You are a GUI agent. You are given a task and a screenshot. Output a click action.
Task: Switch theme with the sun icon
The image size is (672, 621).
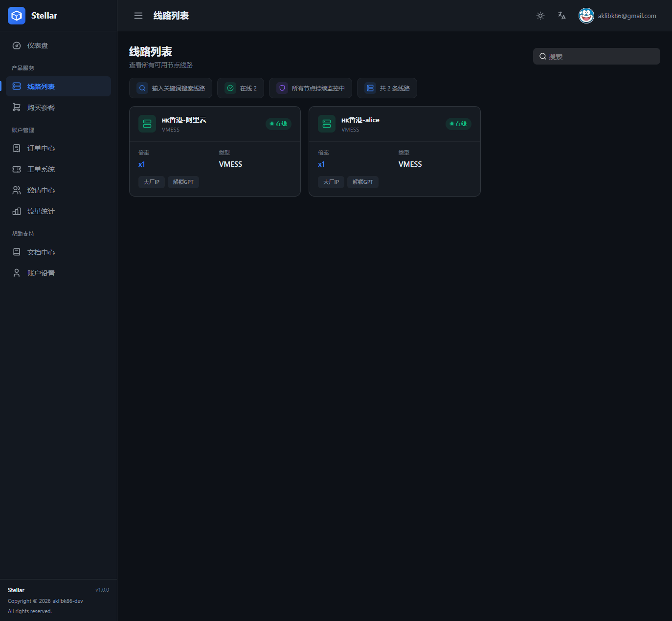(x=540, y=16)
